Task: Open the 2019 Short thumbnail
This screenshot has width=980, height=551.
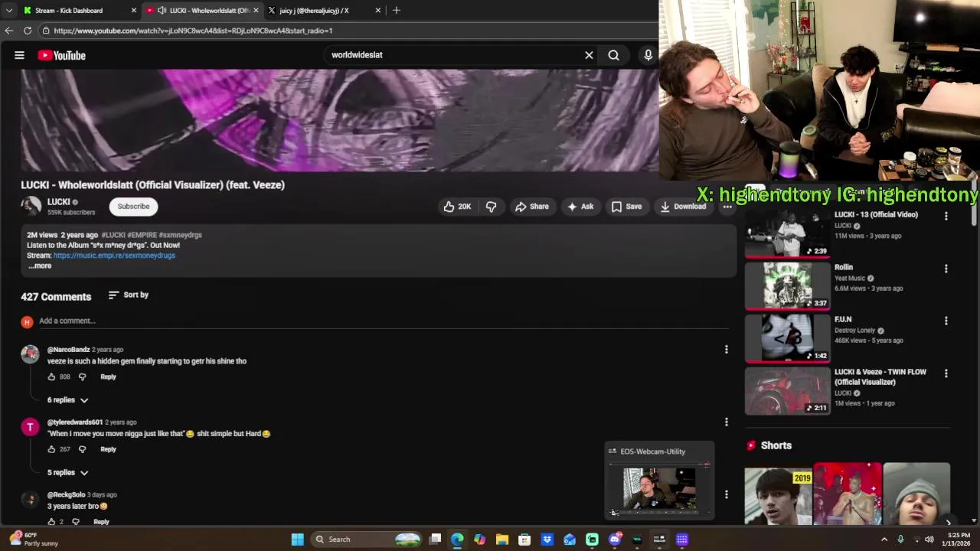Action: pos(779,495)
